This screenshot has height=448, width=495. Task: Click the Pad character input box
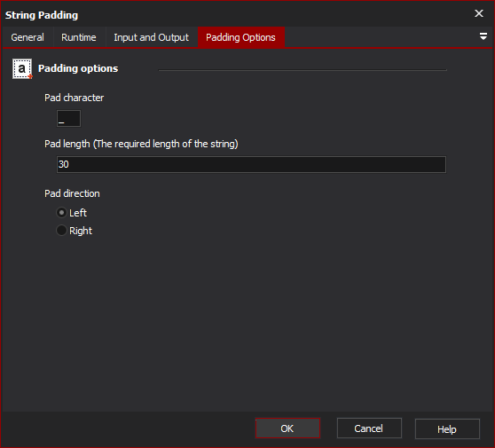(68, 118)
